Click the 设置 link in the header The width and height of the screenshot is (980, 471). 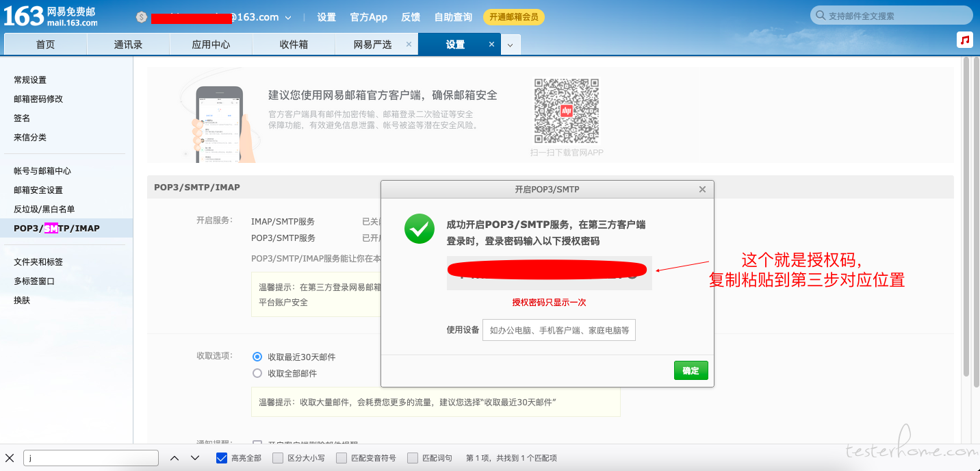tap(326, 17)
